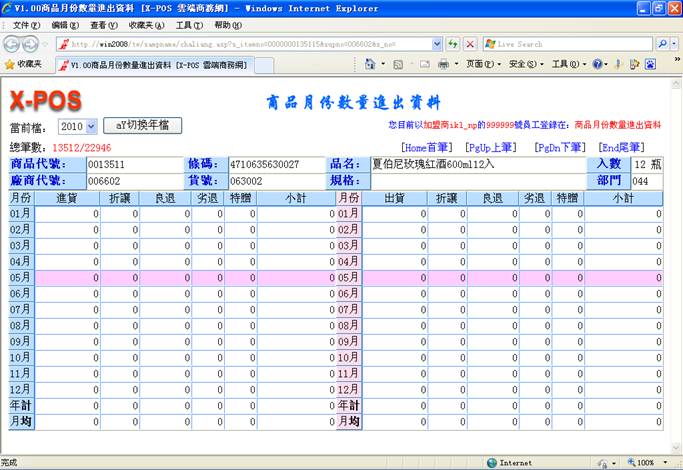Open the year 2010 dropdown
The width and height of the screenshot is (683, 470).
coord(78,127)
